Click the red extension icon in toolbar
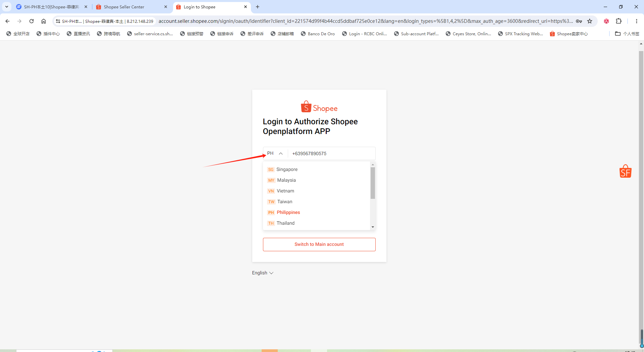Image resolution: width=644 pixels, height=352 pixels. click(x=606, y=21)
